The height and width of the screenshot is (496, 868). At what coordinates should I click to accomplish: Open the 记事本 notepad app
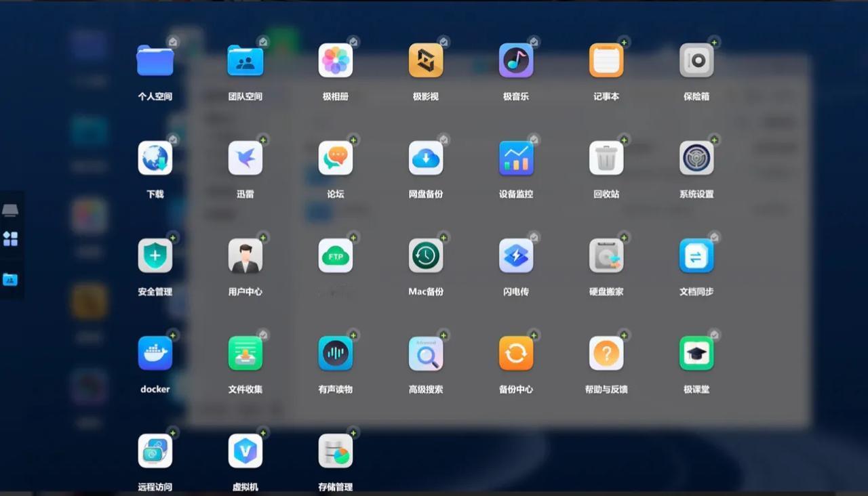tap(606, 60)
